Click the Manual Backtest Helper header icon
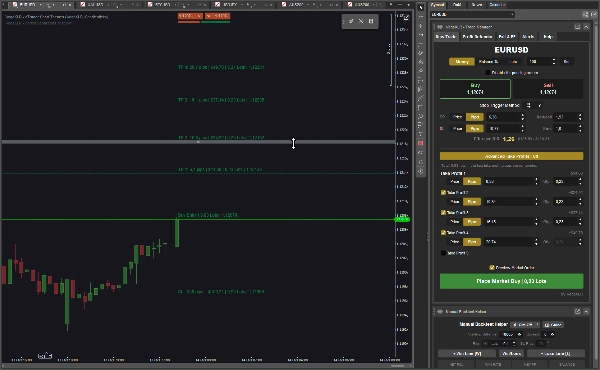The image size is (600, 370). pos(440,311)
